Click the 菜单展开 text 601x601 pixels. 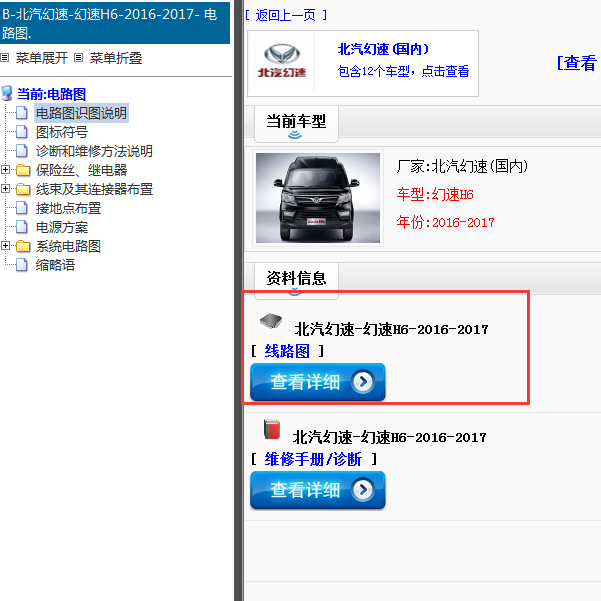pos(42,58)
